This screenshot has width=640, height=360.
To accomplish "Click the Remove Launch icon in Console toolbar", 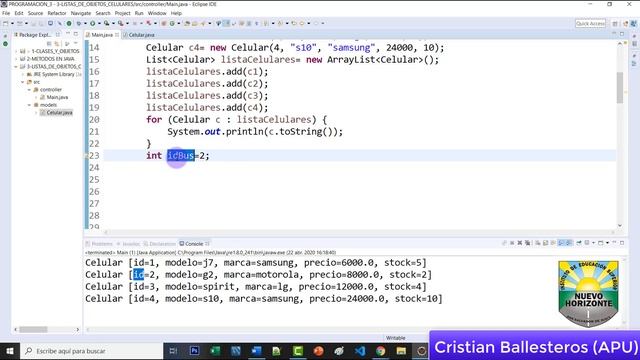I will (520, 243).
